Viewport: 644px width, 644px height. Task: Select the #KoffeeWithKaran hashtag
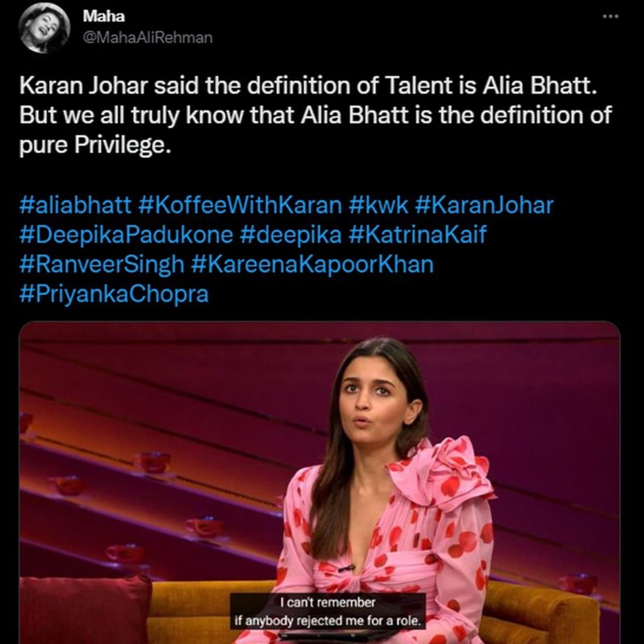pos(239,205)
